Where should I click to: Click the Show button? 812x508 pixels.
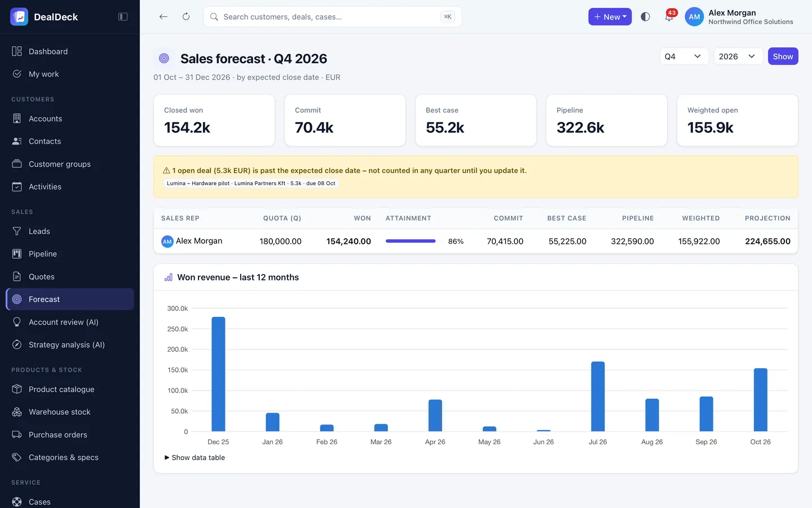pos(783,56)
